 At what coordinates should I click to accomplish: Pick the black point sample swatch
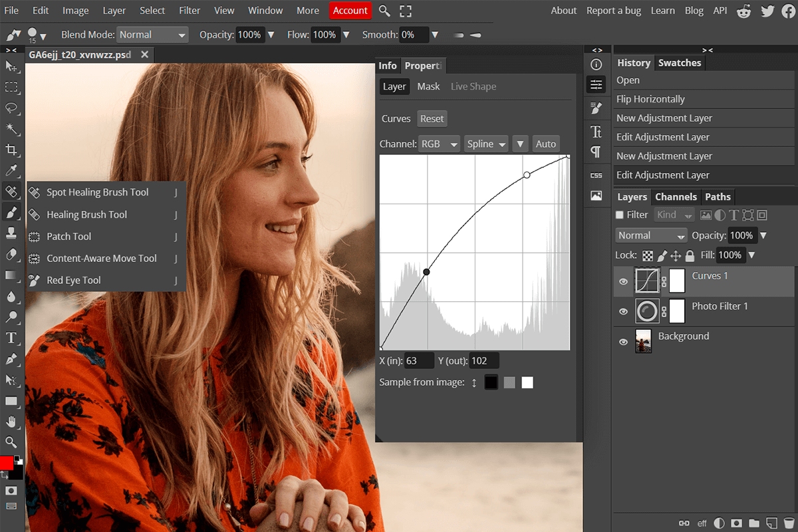pos(491,382)
